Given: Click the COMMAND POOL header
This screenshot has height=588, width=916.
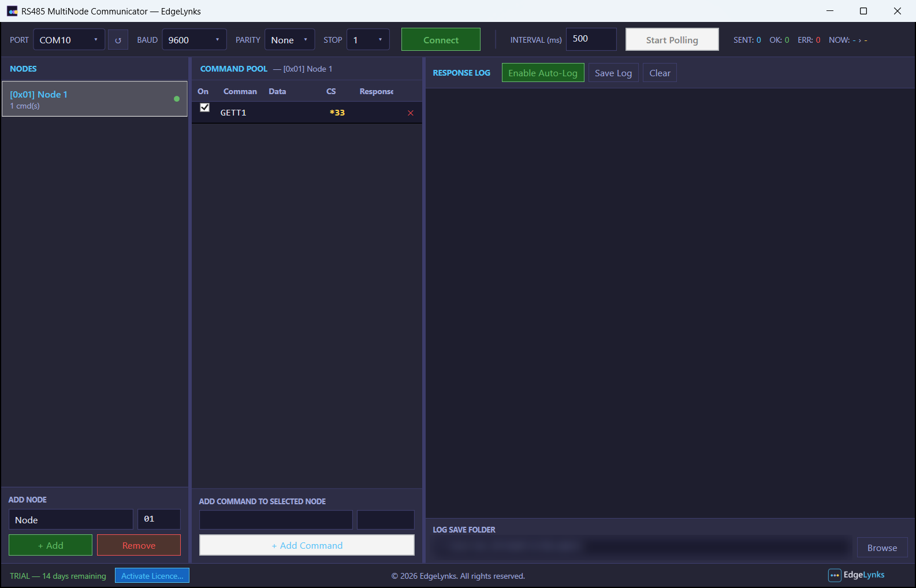Looking at the screenshot, I should click(234, 69).
